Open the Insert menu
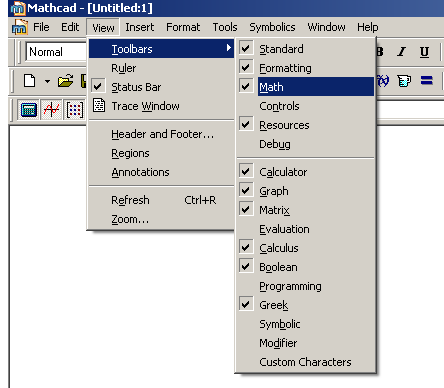The height and width of the screenshot is (388, 444). pyautogui.click(x=140, y=27)
